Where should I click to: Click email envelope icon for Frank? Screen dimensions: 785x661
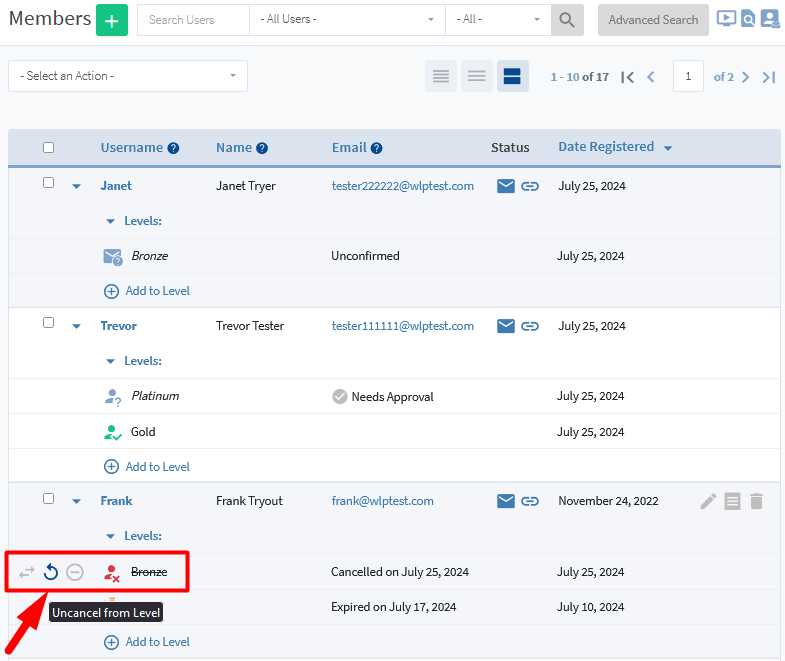click(x=506, y=501)
